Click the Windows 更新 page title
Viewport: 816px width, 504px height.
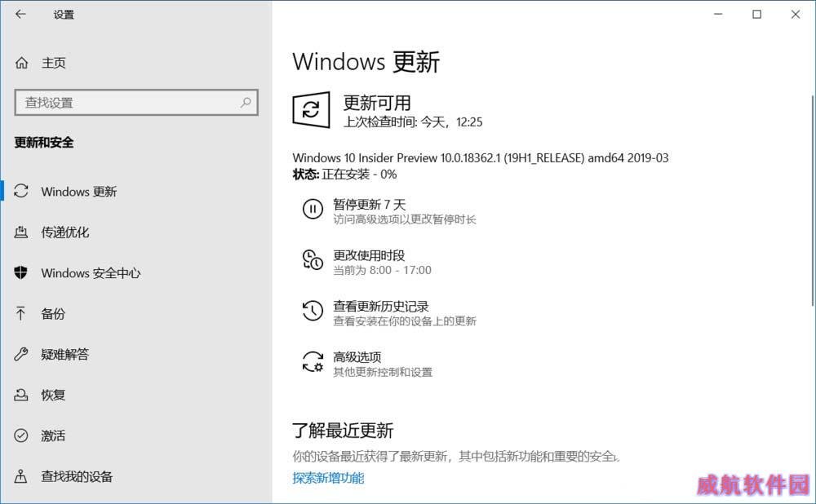pos(366,62)
